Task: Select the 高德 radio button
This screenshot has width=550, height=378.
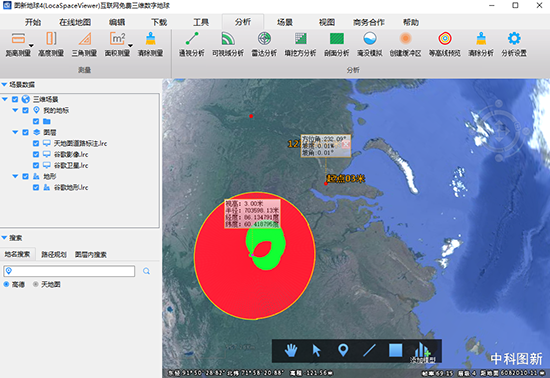Action: 6,284
